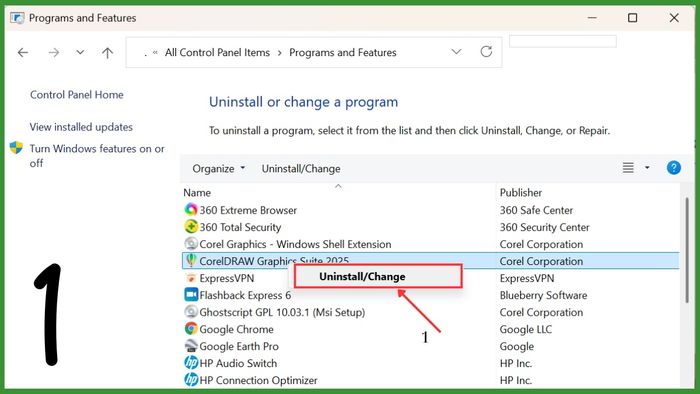Click the shield icon beside Windows features

16,148
